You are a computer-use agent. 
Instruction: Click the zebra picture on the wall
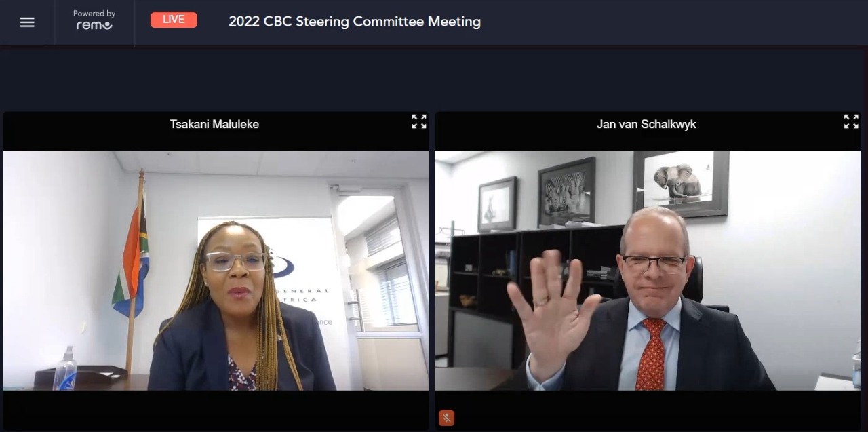click(x=567, y=192)
